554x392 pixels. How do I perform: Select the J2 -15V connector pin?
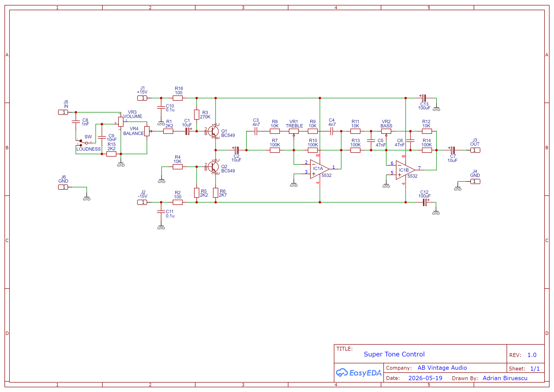[x=142, y=202]
